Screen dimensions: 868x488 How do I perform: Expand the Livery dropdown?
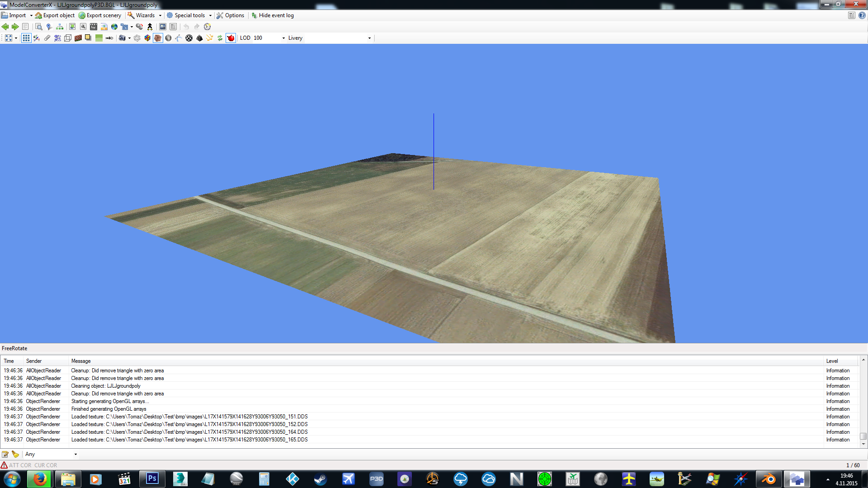[369, 38]
